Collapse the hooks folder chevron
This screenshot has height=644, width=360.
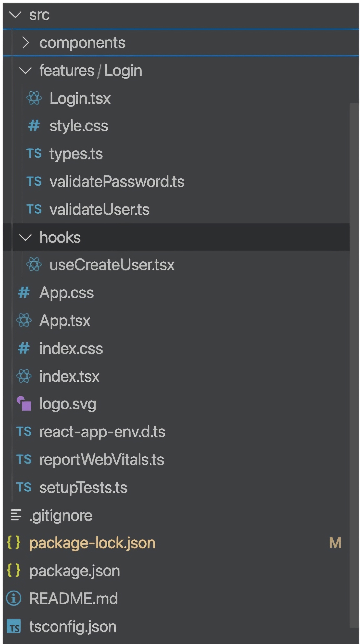click(x=25, y=237)
